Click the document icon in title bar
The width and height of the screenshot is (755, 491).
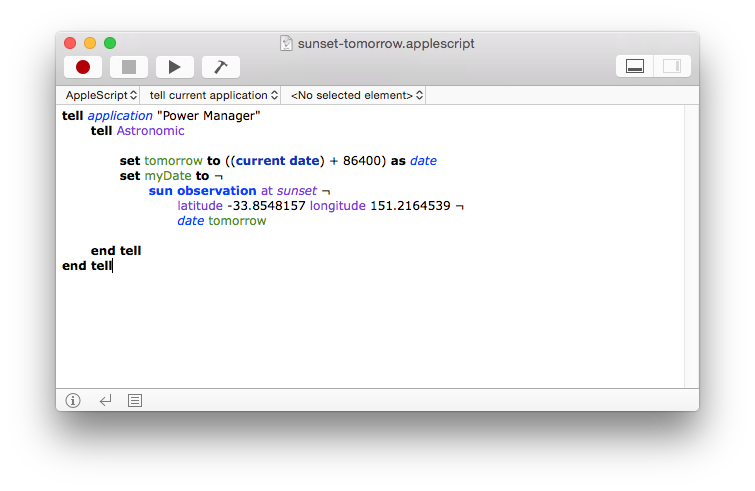click(286, 43)
